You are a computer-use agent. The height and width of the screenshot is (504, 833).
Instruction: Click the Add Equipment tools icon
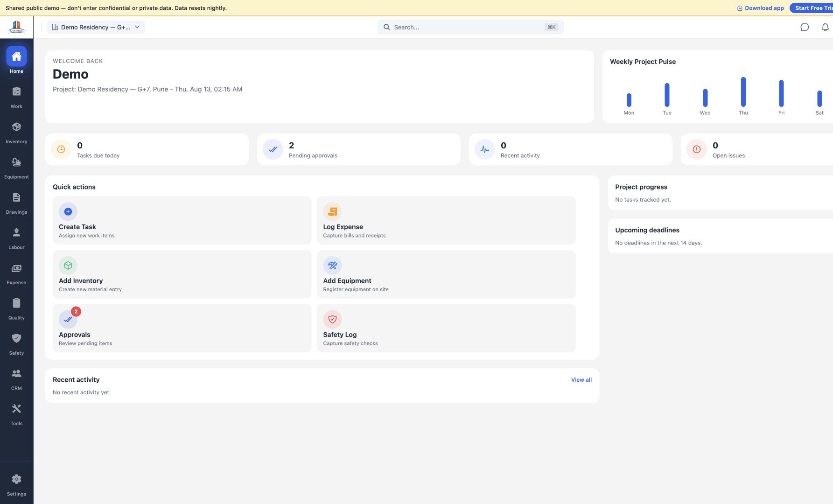[x=332, y=266]
